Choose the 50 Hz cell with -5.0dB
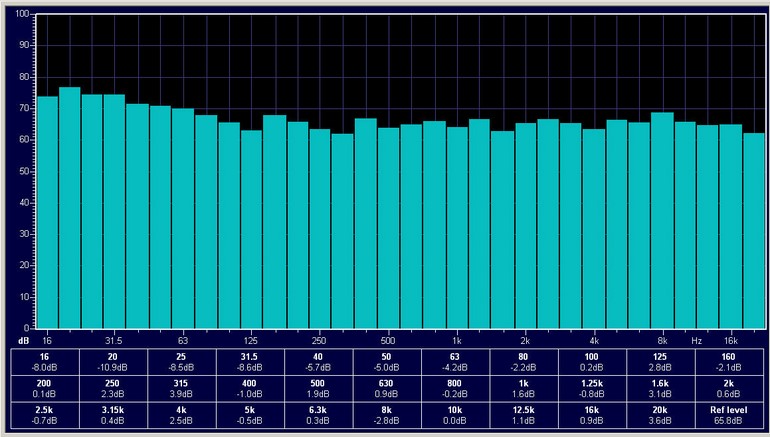 (387, 362)
